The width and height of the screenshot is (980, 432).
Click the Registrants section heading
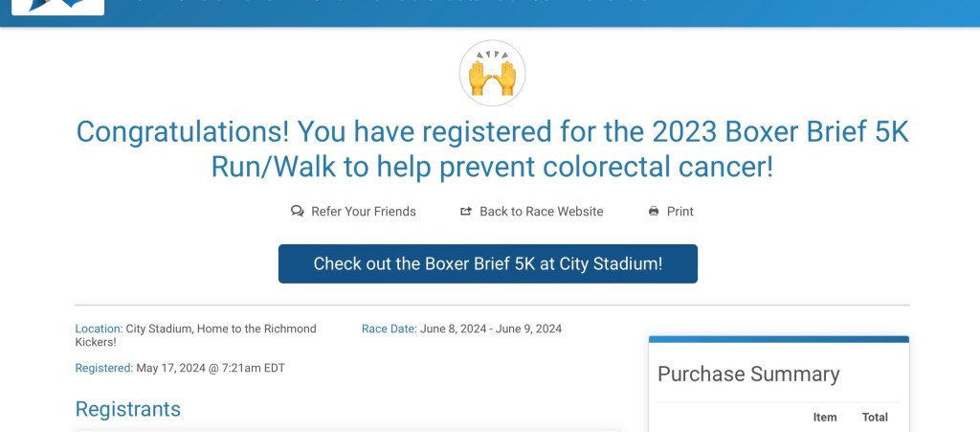click(128, 409)
